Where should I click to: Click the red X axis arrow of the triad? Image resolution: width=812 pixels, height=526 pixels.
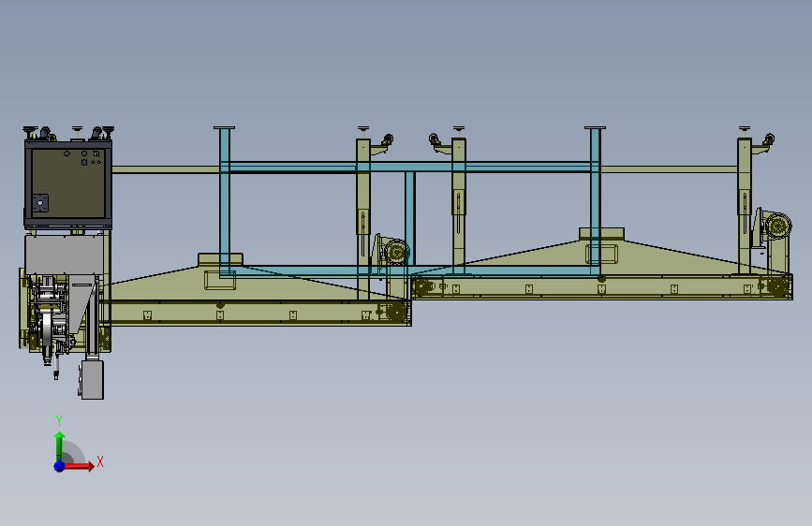78,466
